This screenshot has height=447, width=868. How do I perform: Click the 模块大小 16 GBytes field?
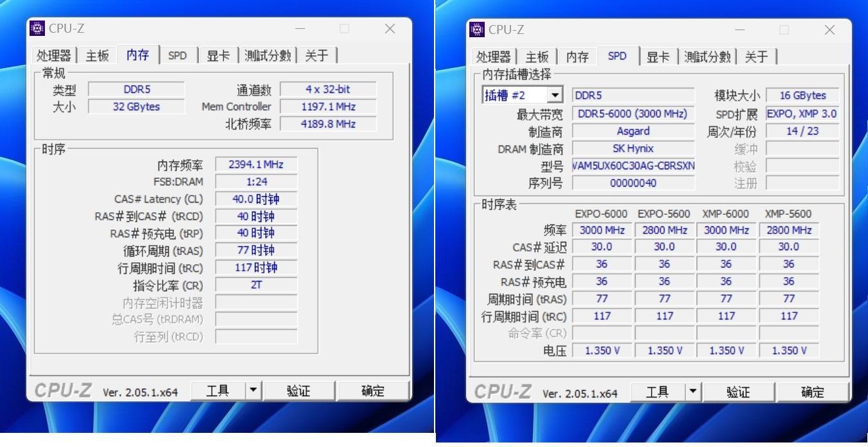pyautogui.click(x=803, y=96)
